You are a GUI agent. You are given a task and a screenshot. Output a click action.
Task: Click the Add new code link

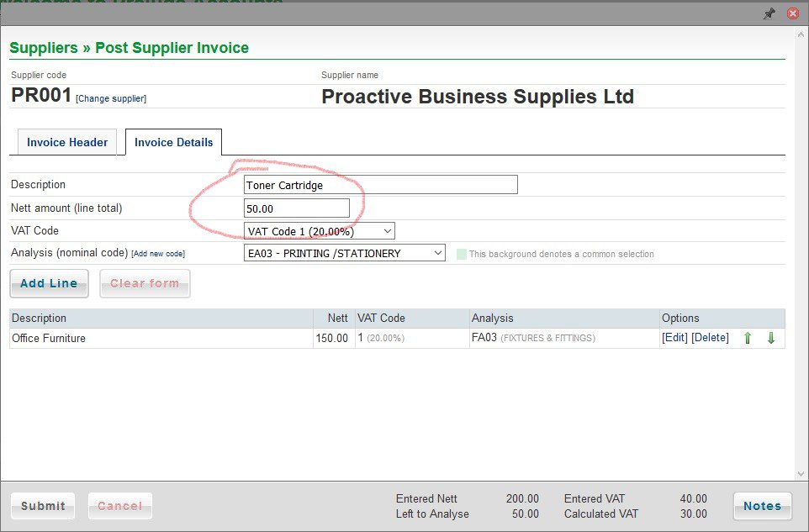(158, 254)
